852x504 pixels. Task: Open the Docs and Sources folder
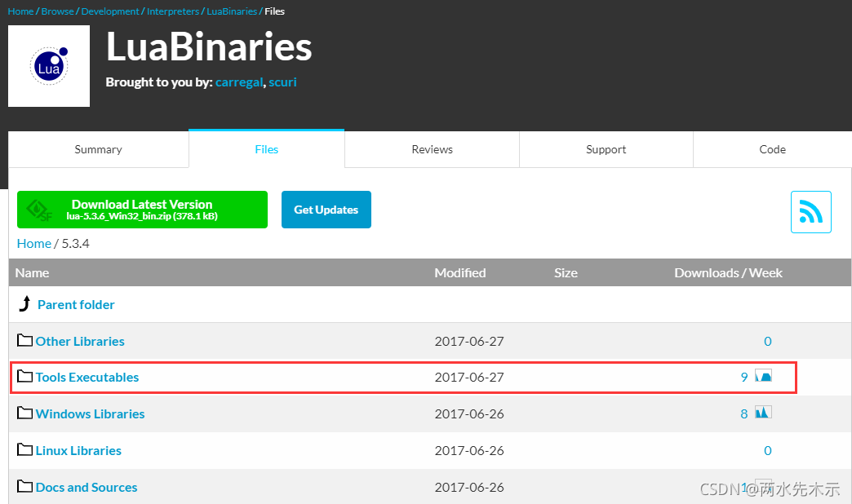pyautogui.click(x=87, y=487)
